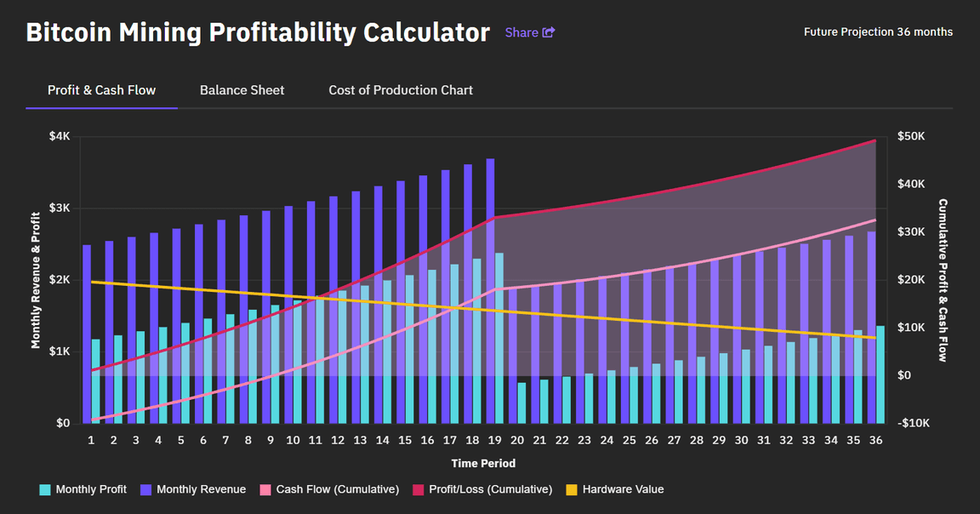
Task: Click the $1K left axis label
Action: click(x=60, y=351)
